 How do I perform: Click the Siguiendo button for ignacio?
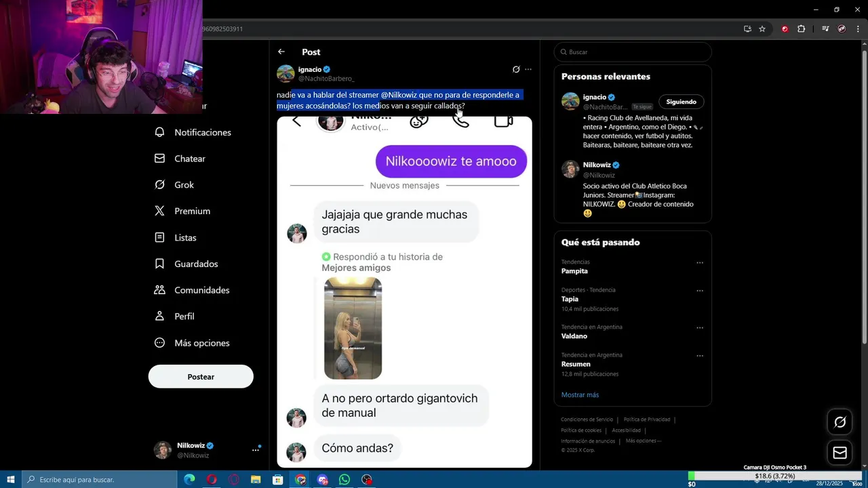[x=682, y=102]
